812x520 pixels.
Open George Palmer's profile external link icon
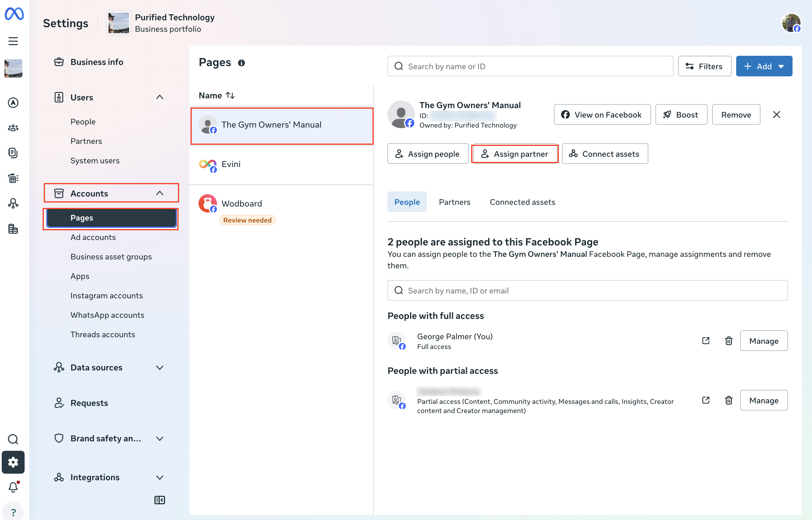[x=706, y=341]
